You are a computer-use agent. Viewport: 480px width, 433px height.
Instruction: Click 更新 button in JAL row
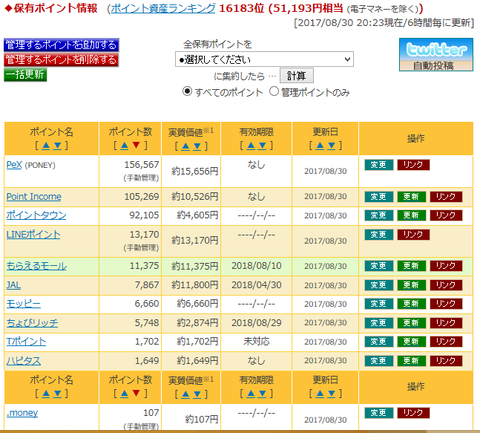(x=411, y=285)
